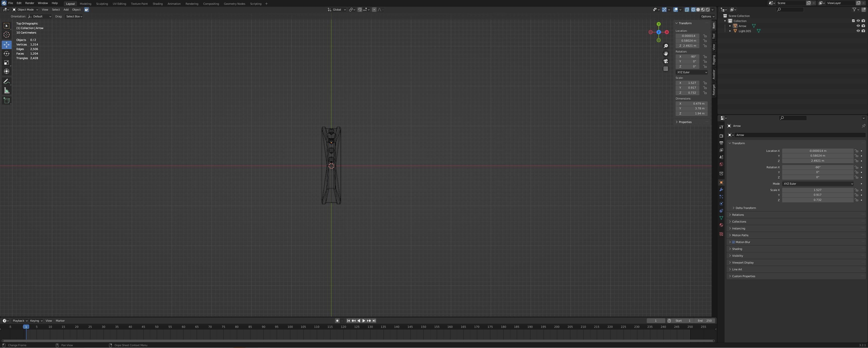
Task: Open Modifier properties wrench tab
Action: pos(721,190)
